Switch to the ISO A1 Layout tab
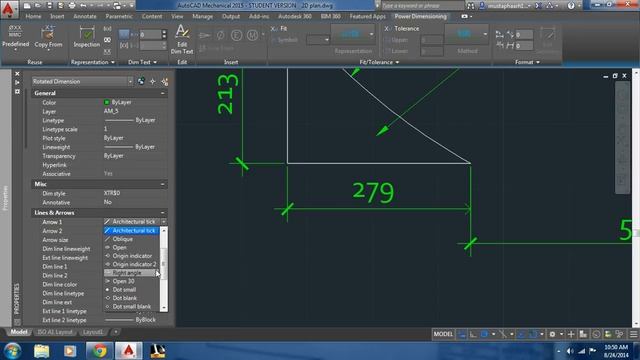This screenshot has height=360, width=640. (55, 332)
